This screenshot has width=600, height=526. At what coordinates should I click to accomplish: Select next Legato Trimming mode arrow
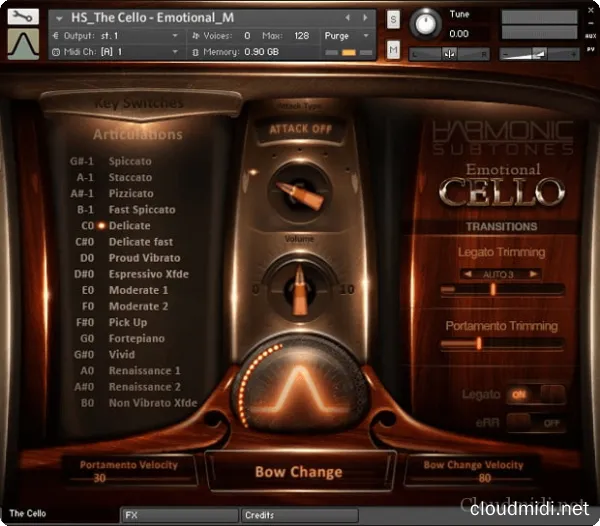pyautogui.click(x=533, y=274)
